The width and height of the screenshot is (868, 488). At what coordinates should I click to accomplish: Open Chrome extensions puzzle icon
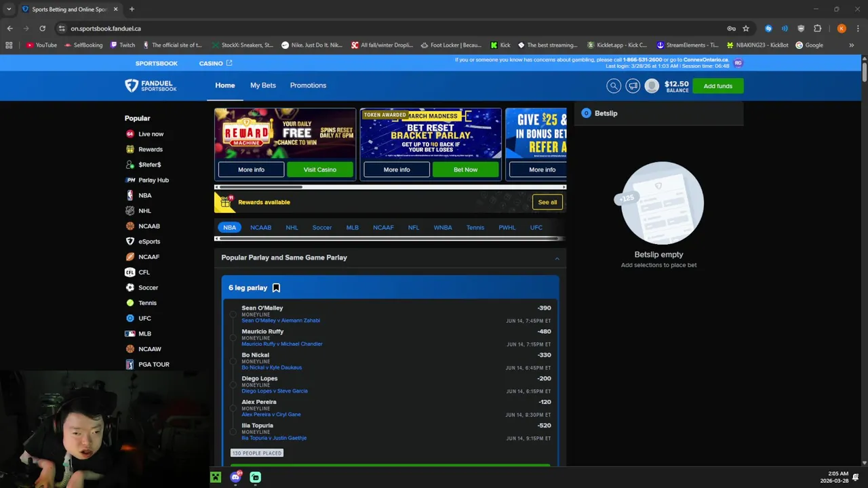coord(817,28)
